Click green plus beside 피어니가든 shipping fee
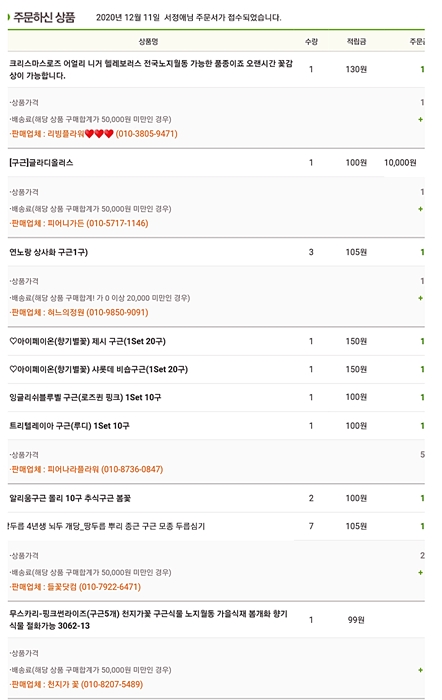Viewport: 442px width, 700px height. (x=420, y=208)
